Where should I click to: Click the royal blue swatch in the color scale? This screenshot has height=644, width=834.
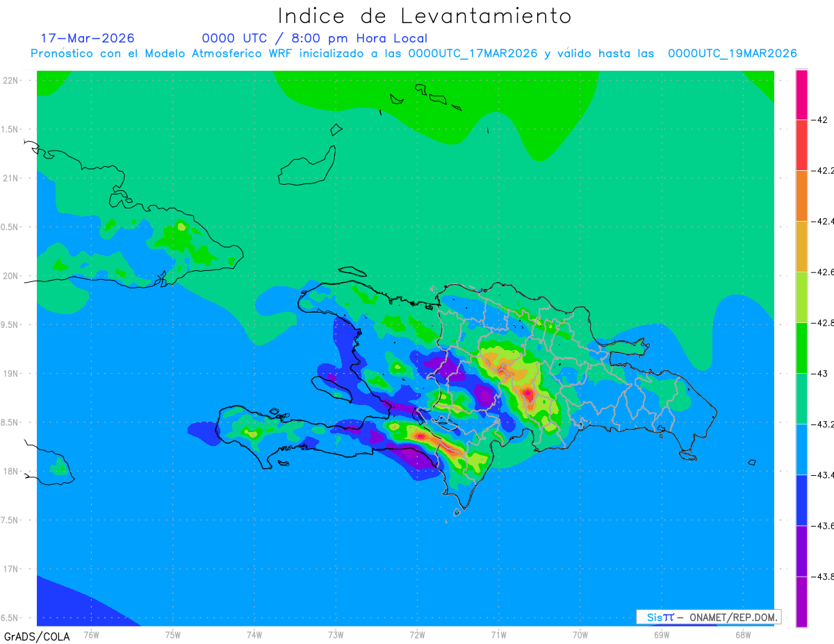(x=801, y=500)
